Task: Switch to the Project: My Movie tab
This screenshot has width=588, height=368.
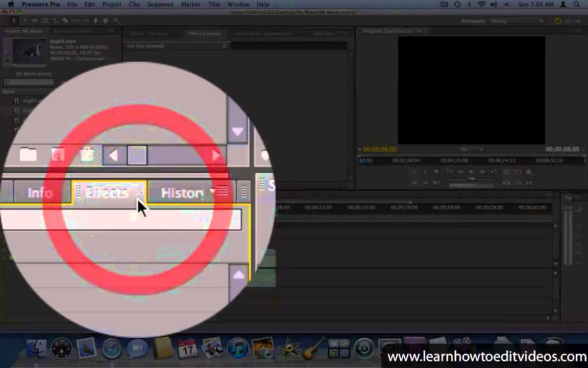Action: click(24, 31)
